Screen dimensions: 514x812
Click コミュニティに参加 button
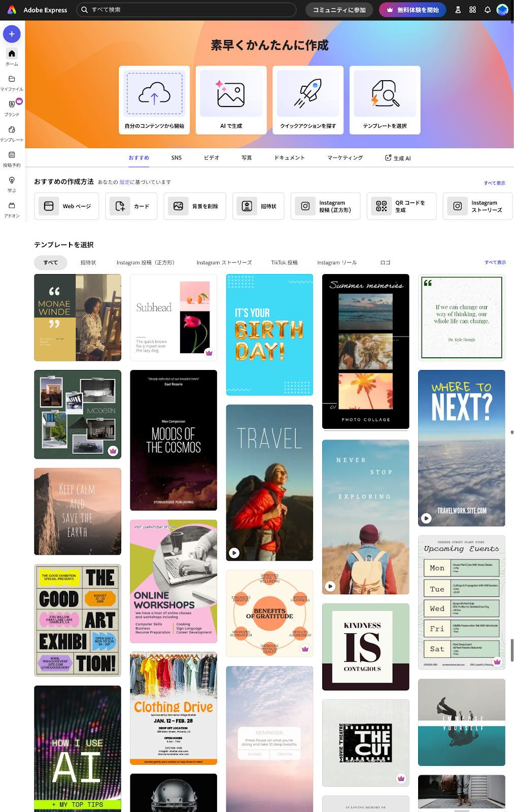[x=339, y=10]
